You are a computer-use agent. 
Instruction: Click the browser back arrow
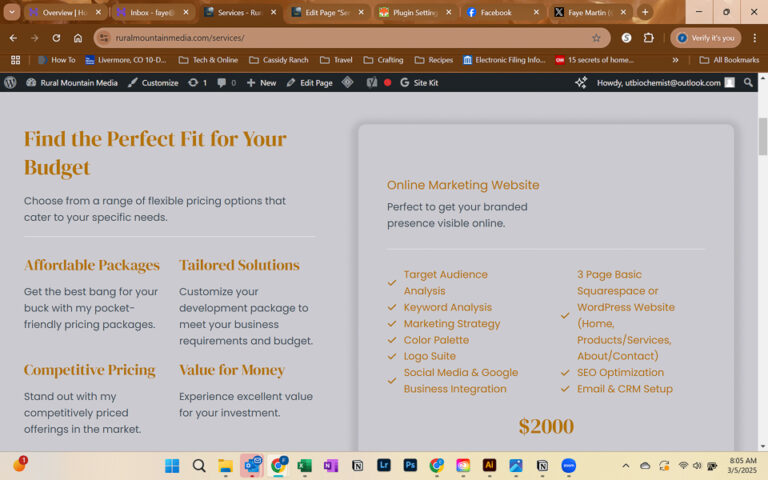pos(13,38)
